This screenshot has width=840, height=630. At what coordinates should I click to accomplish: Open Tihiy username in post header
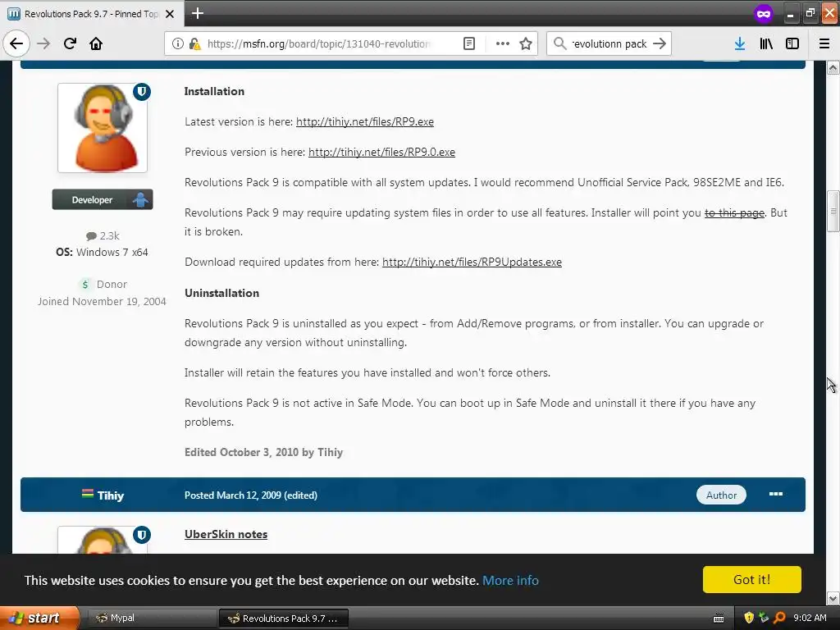(111, 495)
